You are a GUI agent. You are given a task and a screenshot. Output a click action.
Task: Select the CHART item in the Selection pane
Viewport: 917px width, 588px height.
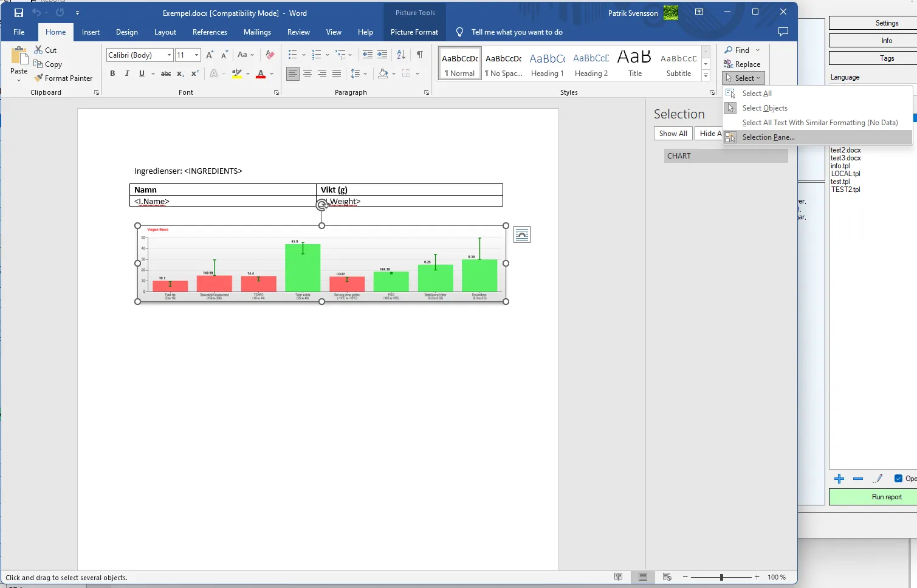[x=726, y=156]
